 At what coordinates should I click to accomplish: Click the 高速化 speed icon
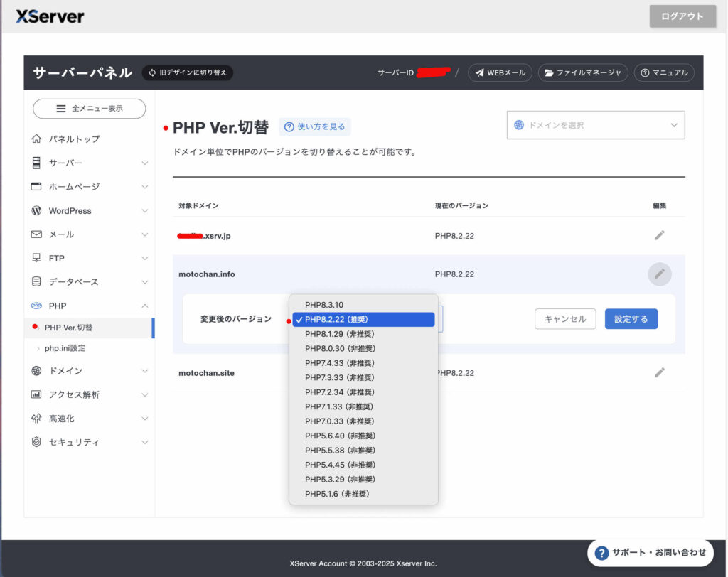pos(36,419)
